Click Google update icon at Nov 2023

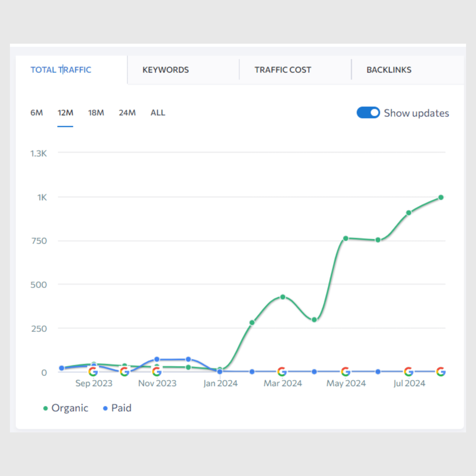[157, 372]
